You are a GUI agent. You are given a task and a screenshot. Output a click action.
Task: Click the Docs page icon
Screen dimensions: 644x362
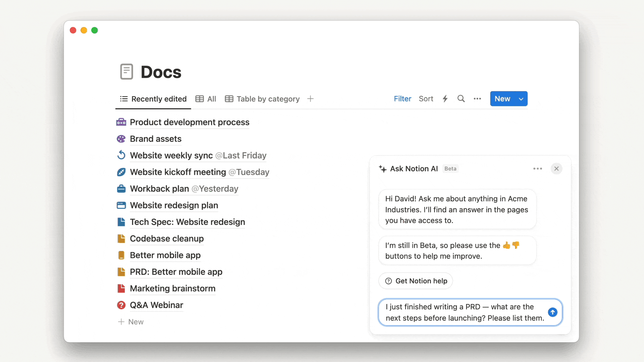click(x=126, y=72)
